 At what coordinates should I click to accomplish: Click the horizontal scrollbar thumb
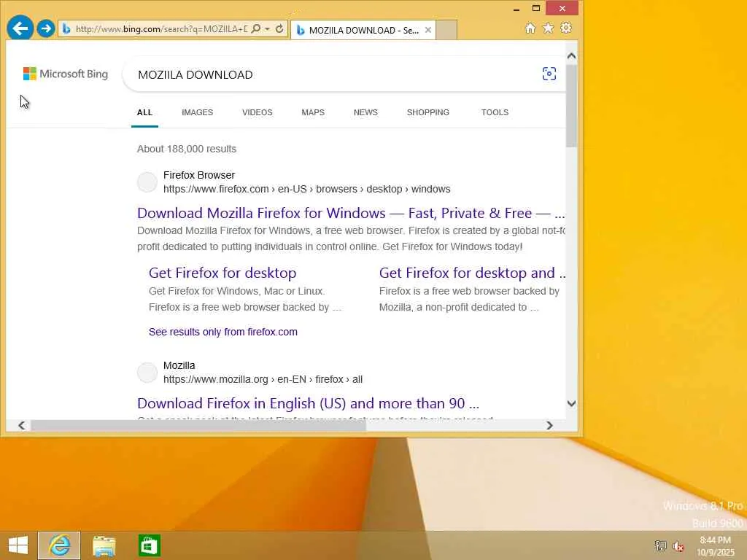coord(198,425)
